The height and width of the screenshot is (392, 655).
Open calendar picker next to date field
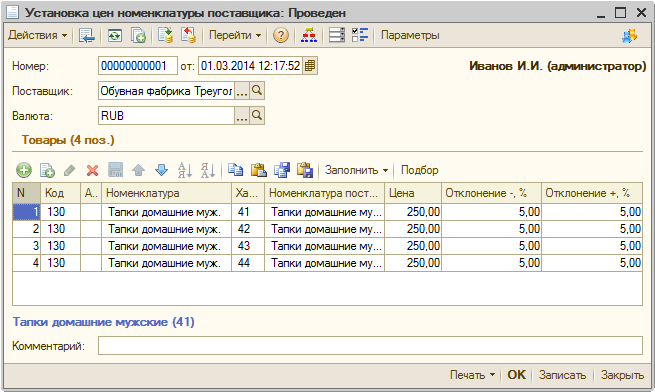click(x=310, y=66)
